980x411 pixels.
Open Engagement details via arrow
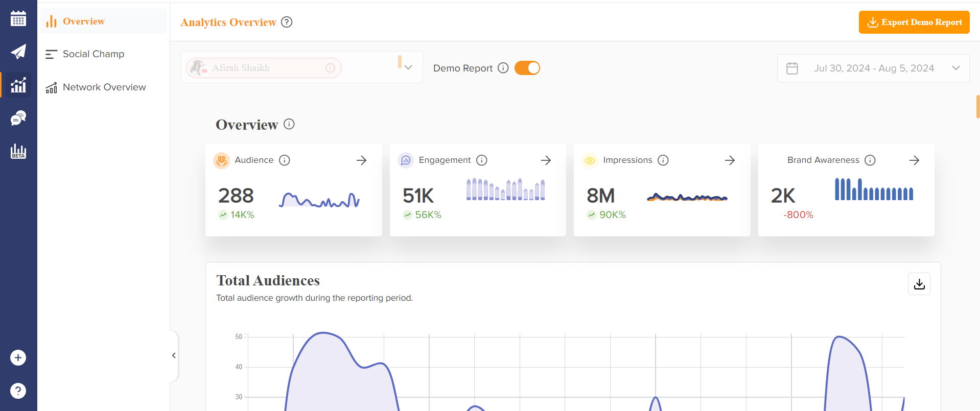click(x=546, y=160)
